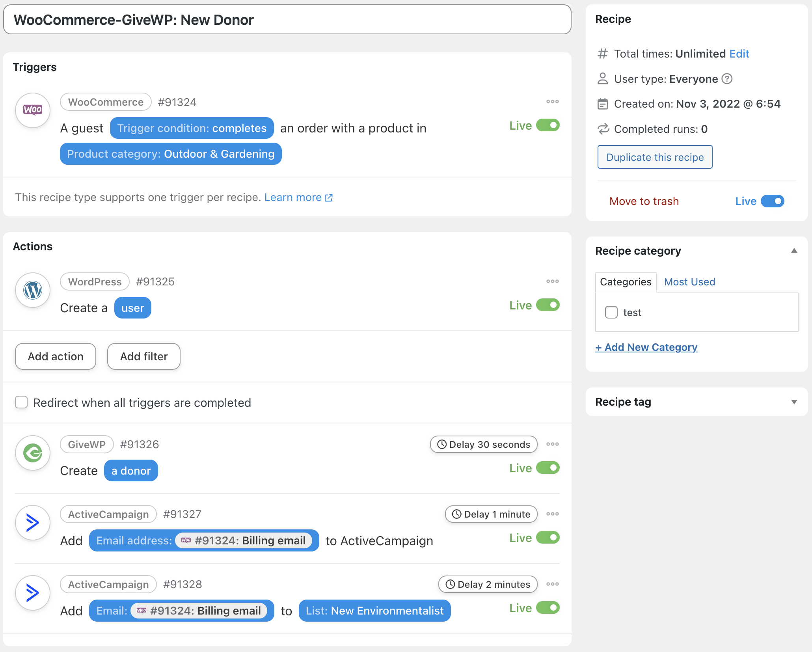The height and width of the screenshot is (652, 812).
Task: Open the user field of Create a user
Action: (x=133, y=308)
